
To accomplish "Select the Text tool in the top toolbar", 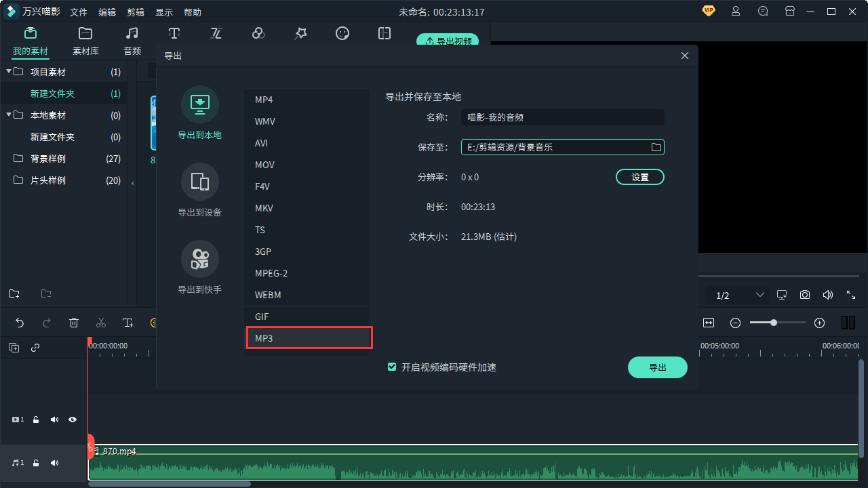I will click(x=174, y=33).
